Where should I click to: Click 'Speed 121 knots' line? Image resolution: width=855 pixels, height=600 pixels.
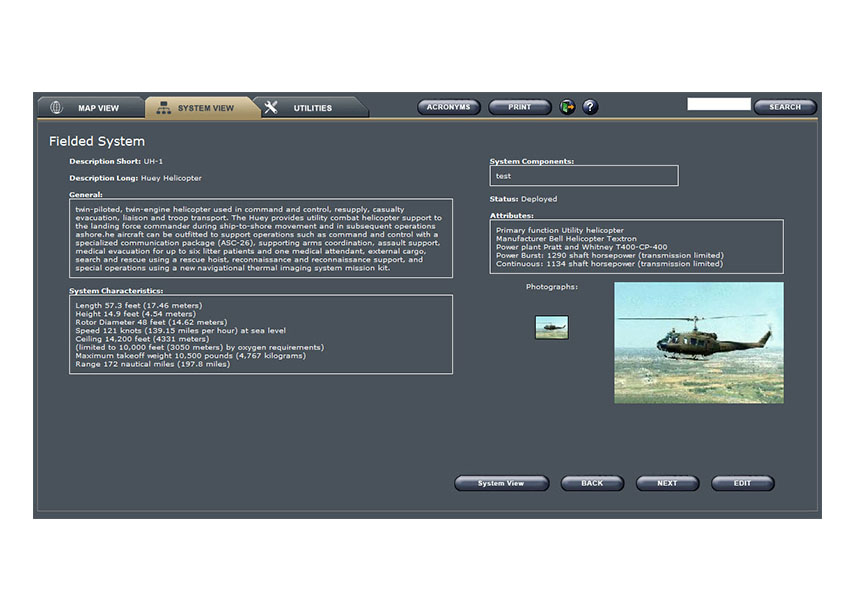pos(180,331)
